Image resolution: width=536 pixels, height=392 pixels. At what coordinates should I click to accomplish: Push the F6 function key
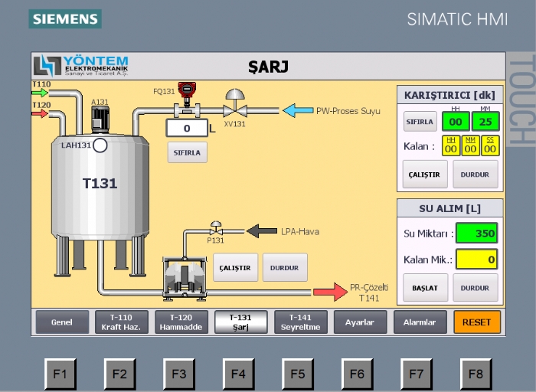click(x=358, y=374)
